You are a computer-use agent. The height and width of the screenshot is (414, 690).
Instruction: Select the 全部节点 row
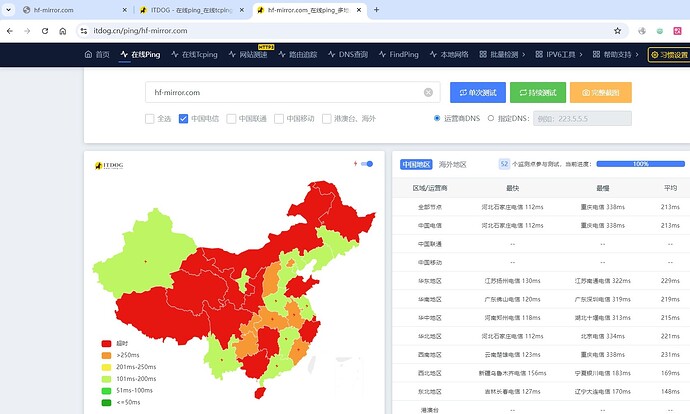pyautogui.click(x=541, y=207)
